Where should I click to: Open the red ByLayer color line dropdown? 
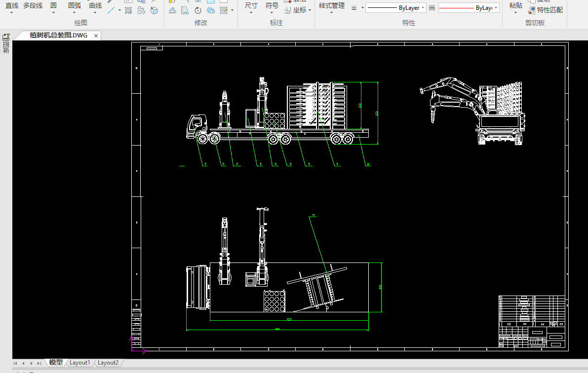496,8
